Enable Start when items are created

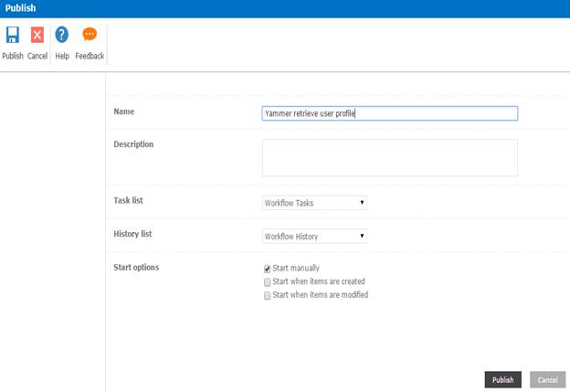267,282
